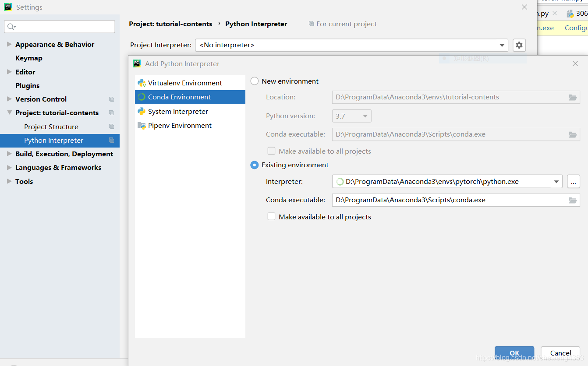Select the New environment radio button

coord(255,81)
